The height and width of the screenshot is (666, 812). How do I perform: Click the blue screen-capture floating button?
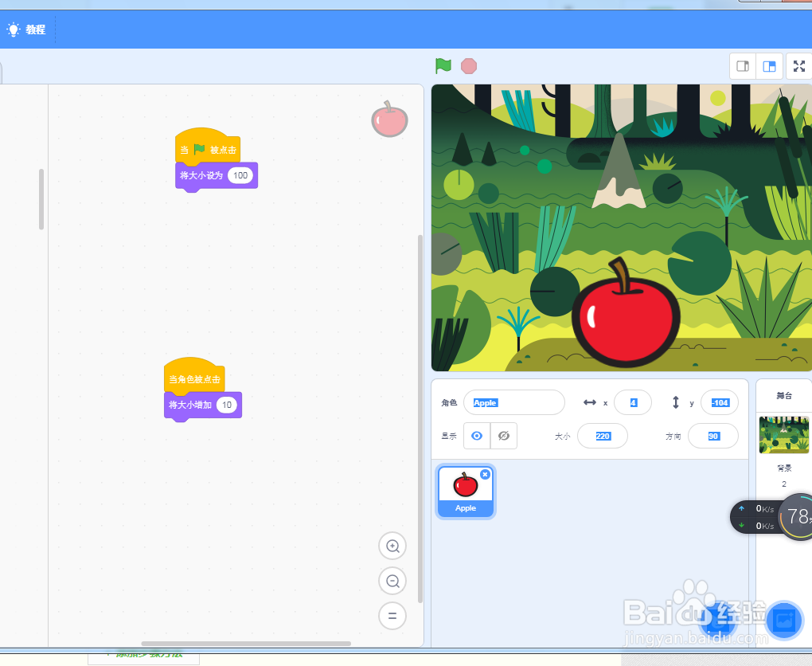click(784, 621)
